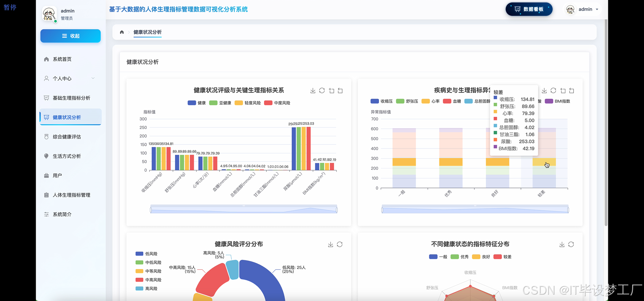The height and width of the screenshot is (301, 644).
Task: Download the 健康风险评分分布 chart image
Action: tap(330, 244)
